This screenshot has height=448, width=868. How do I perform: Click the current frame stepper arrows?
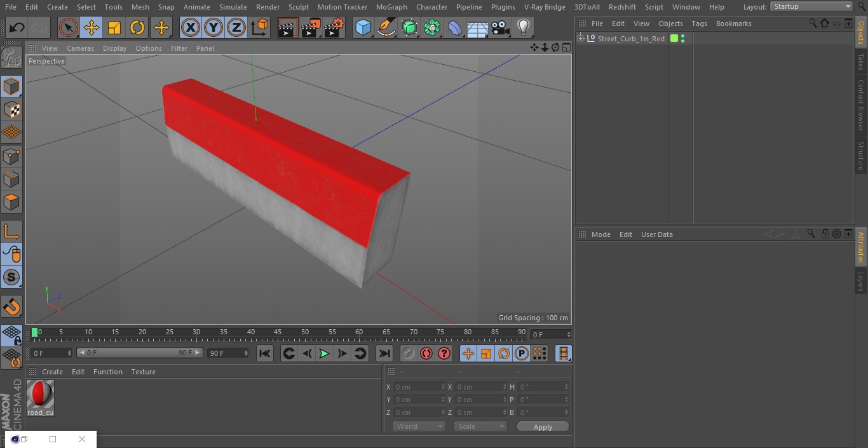[569, 334]
